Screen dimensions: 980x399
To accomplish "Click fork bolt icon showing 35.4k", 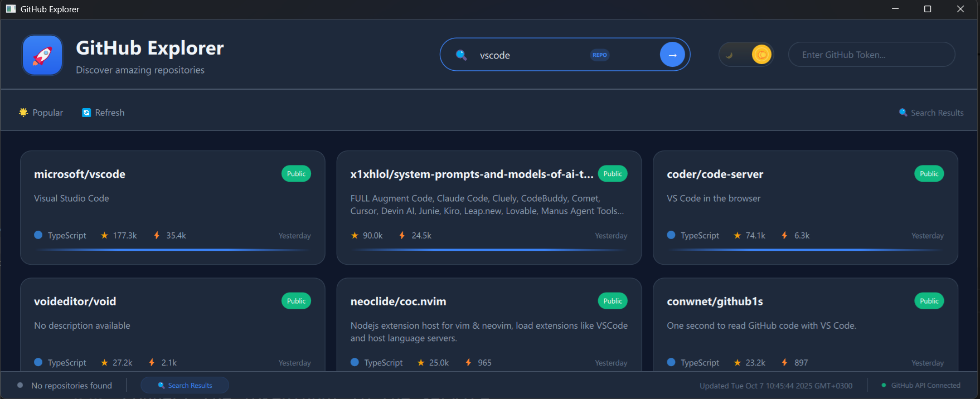I will click(157, 235).
